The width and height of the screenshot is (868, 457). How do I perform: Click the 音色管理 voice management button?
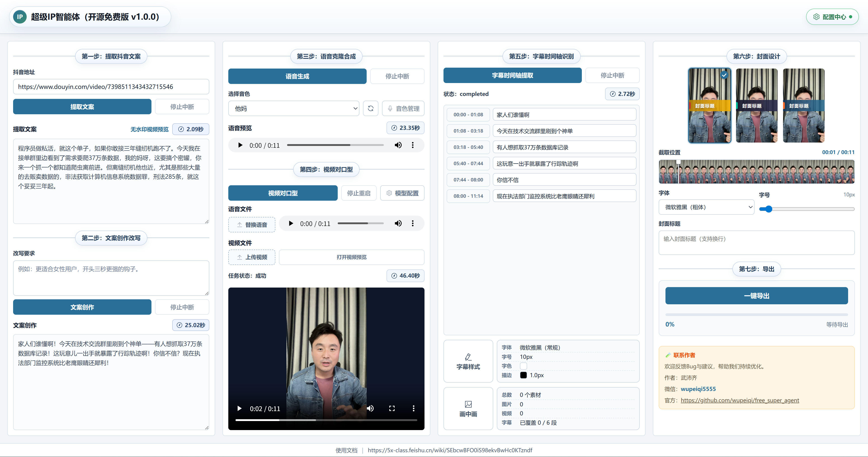click(x=403, y=108)
